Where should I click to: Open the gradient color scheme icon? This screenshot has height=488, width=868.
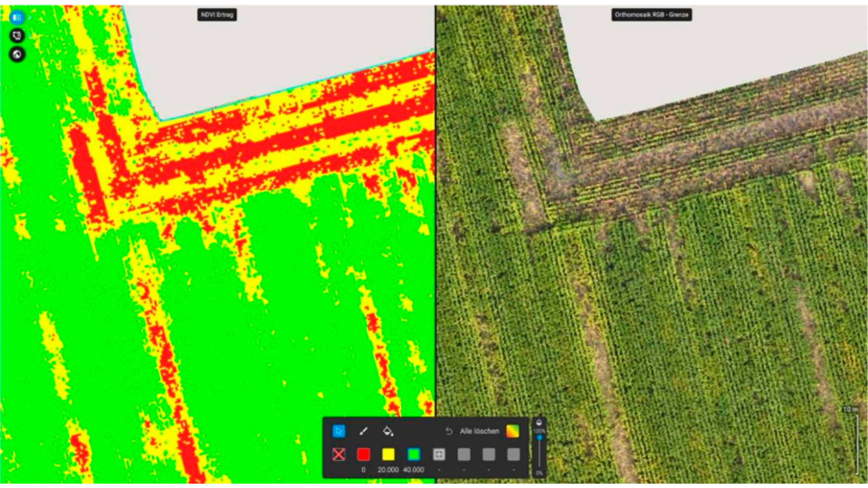click(x=513, y=431)
